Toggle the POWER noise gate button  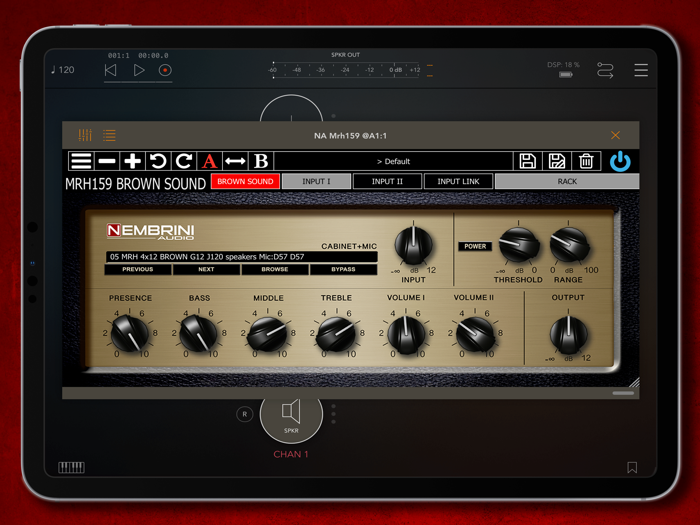(x=475, y=246)
